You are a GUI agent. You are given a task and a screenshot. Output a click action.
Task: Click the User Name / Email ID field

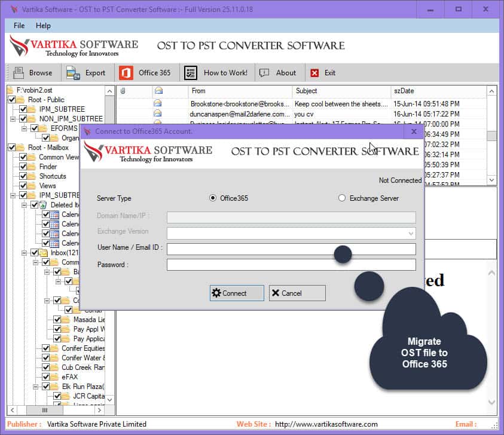291,249
